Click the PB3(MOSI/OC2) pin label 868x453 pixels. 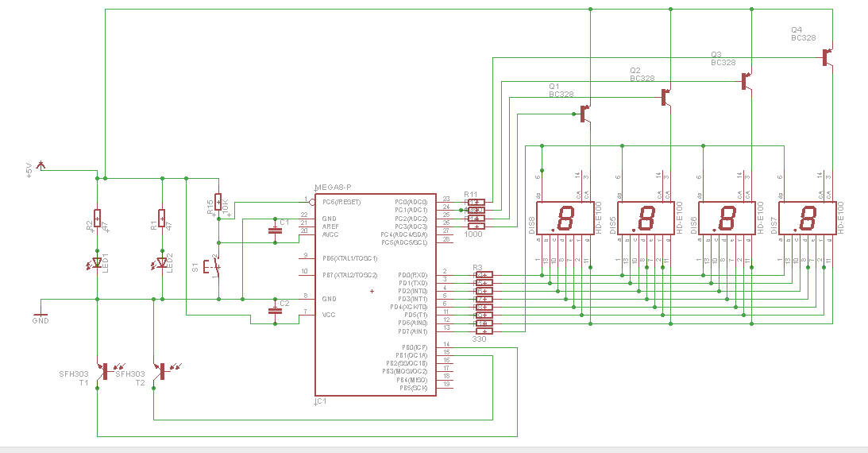pyautogui.click(x=405, y=371)
